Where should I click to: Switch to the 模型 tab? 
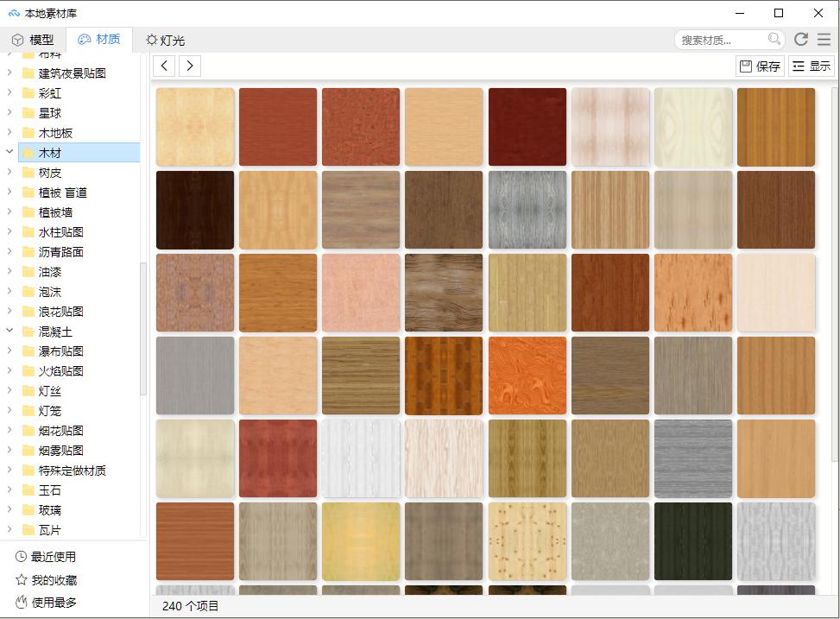coord(33,40)
